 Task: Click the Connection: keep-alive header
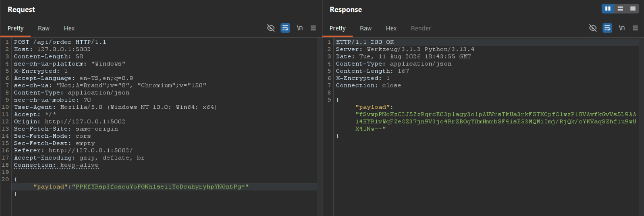pyautogui.click(x=56, y=165)
